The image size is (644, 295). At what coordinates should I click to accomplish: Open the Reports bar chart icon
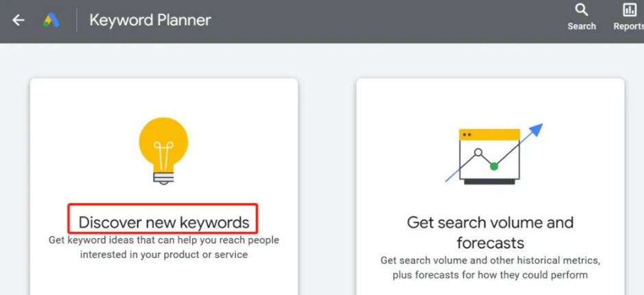pyautogui.click(x=629, y=10)
